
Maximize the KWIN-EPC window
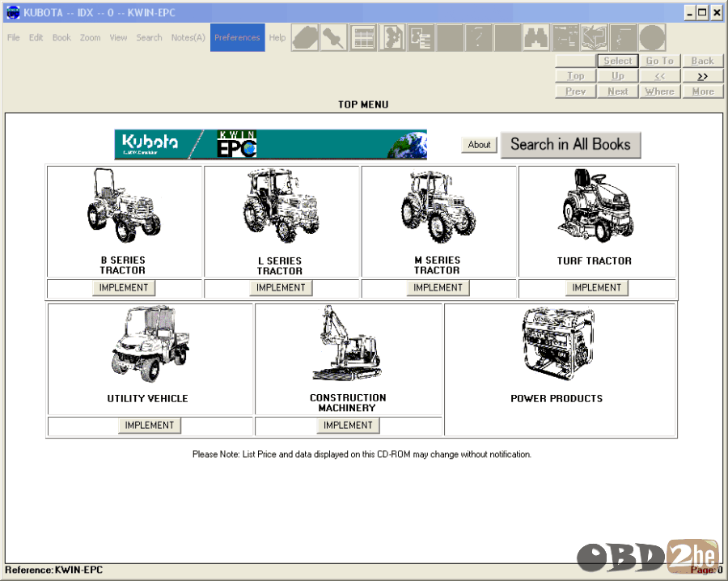pos(702,13)
